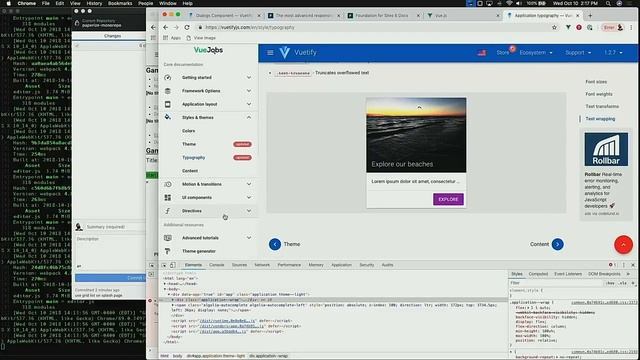Collapse the Styles & themes section
This screenshot has width=640, height=360.
coord(249,117)
